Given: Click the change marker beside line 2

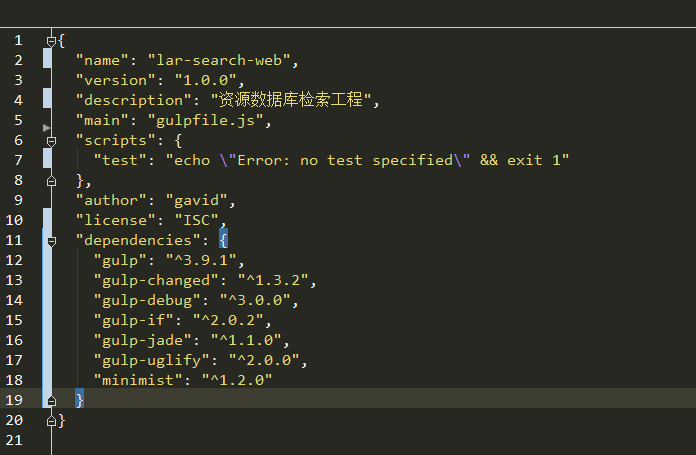Looking at the screenshot, I should coord(47,60).
